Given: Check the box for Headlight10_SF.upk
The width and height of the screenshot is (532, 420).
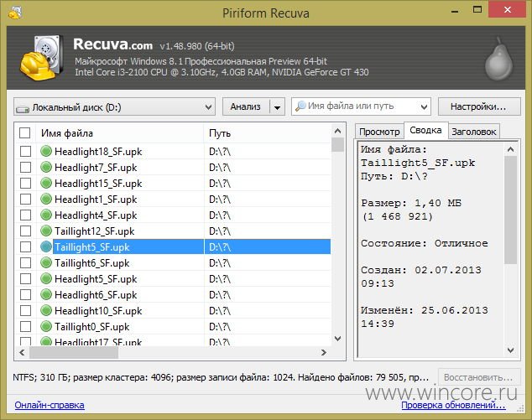Looking at the screenshot, I should tap(25, 310).
